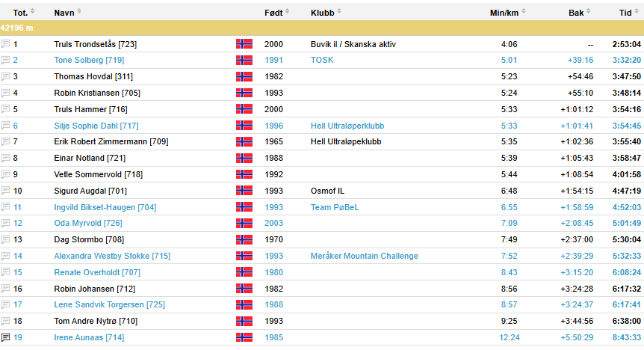Open Lene Sandvik Torgersen's profile
644x350 pixels.
click(x=109, y=304)
